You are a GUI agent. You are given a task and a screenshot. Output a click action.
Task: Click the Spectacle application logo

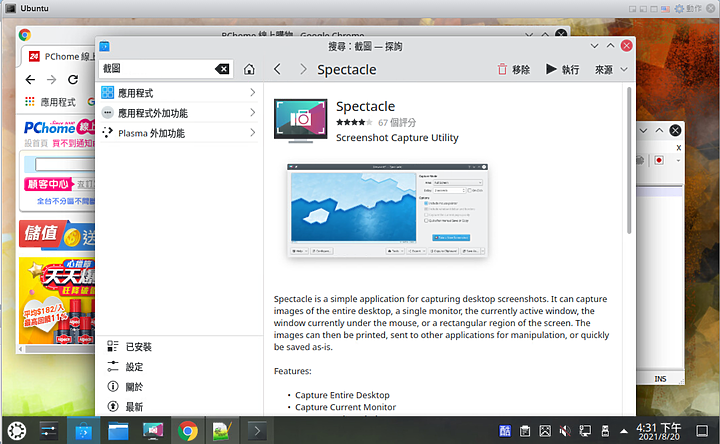coord(301,121)
